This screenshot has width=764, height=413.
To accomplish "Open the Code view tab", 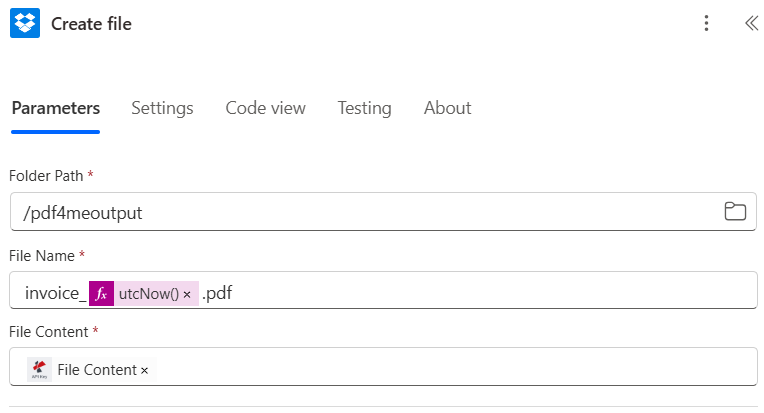I will 266,108.
